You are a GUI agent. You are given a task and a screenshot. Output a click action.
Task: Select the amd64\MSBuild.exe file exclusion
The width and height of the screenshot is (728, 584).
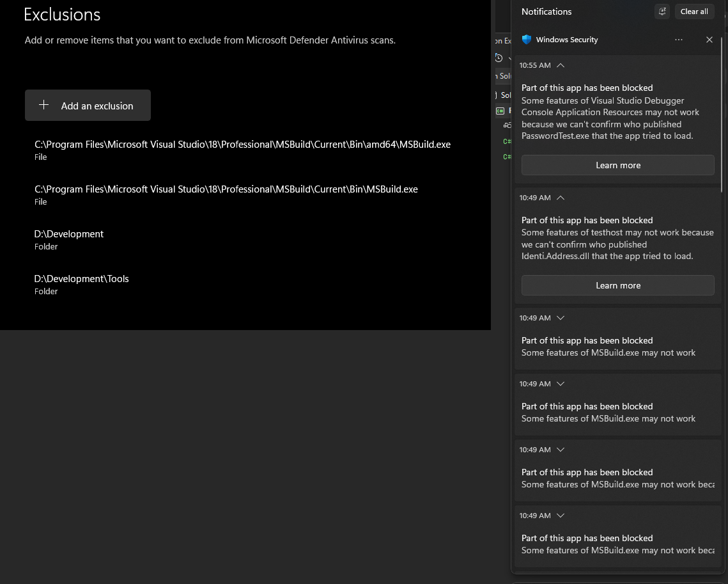pos(242,150)
